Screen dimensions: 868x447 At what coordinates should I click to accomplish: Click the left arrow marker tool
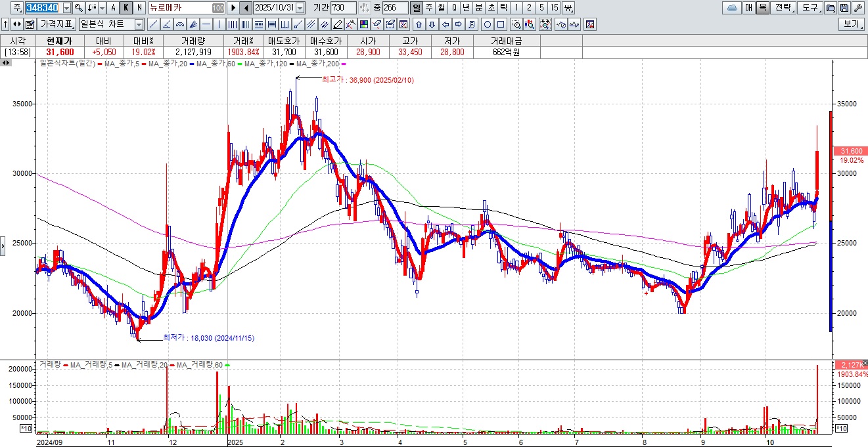click(x=445, y=24)
